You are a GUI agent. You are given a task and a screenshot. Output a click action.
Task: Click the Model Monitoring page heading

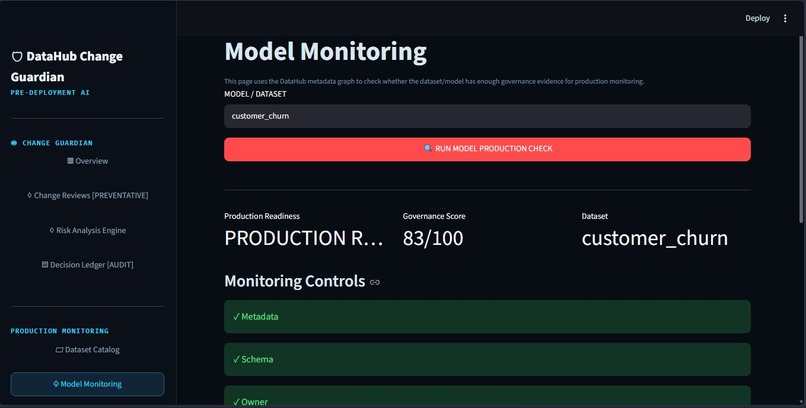point(325,52)
